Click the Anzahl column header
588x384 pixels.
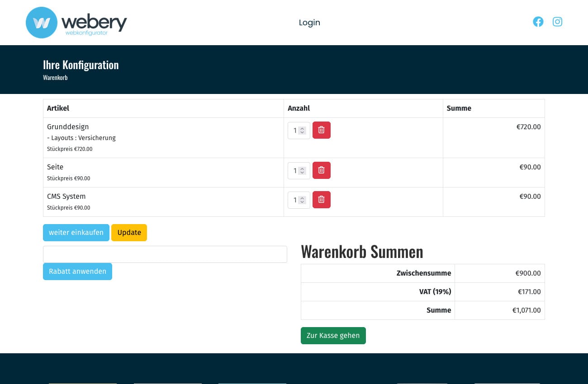[299, 108]
